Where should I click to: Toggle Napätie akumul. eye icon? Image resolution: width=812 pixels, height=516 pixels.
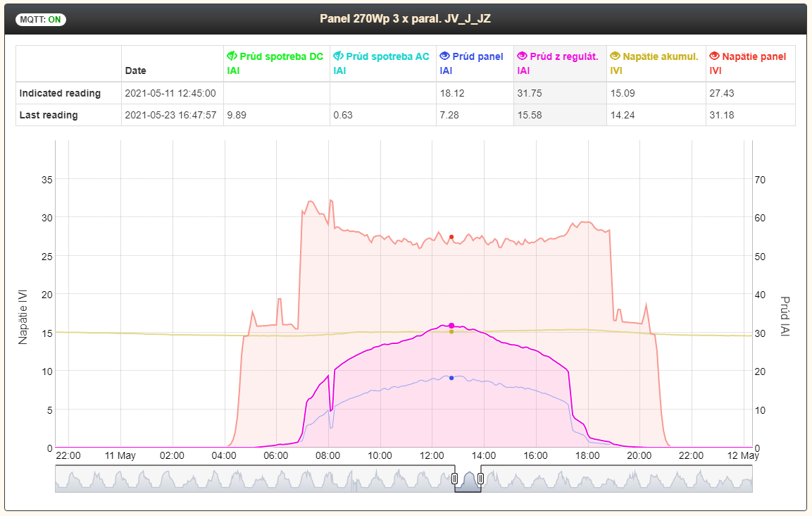pos(616,56)
